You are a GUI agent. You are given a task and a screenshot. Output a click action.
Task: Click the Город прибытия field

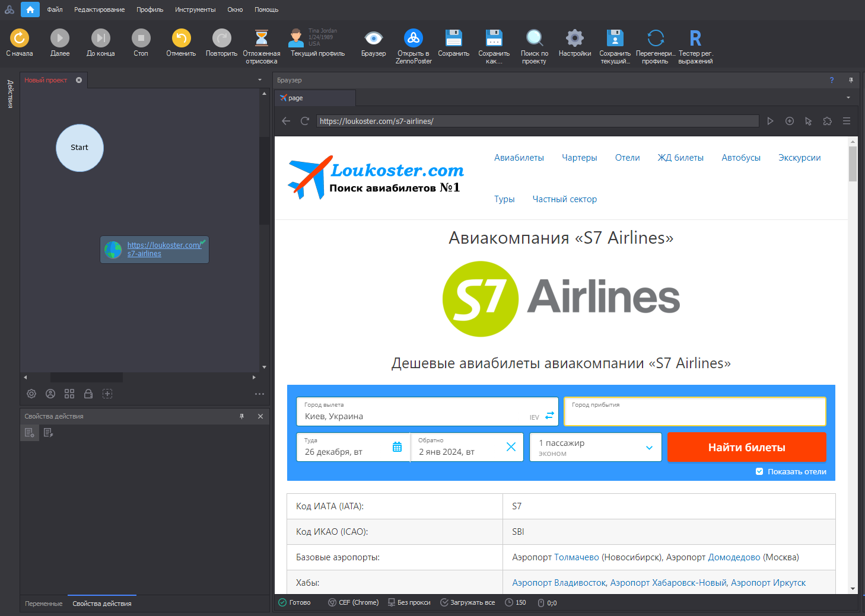click(x=695, y=411)
